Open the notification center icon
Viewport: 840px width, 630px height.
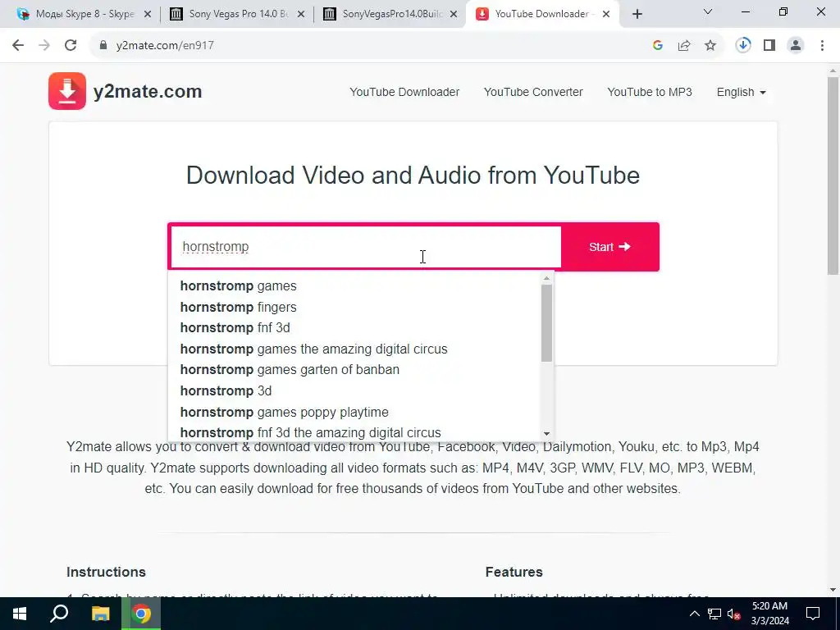813,614
